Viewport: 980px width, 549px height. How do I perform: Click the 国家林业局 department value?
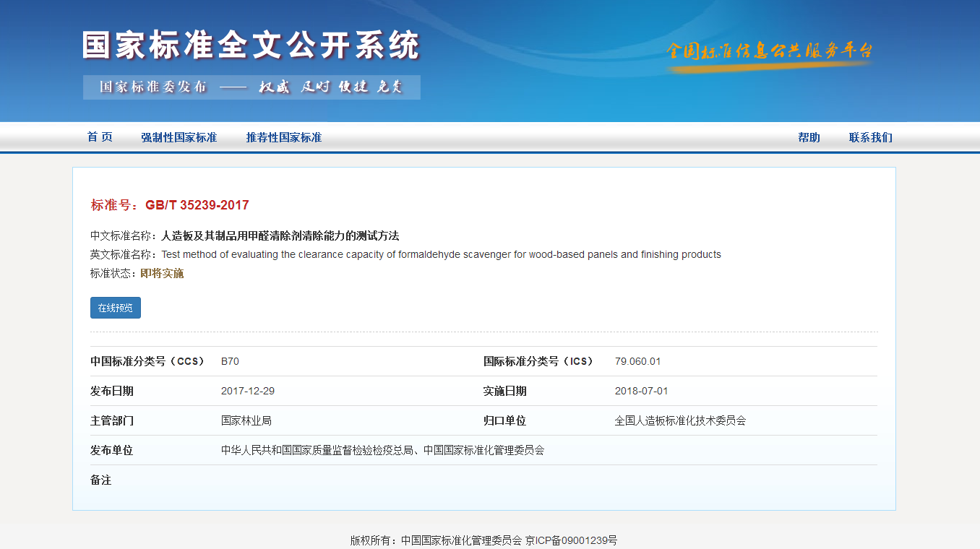pos(246,420)
